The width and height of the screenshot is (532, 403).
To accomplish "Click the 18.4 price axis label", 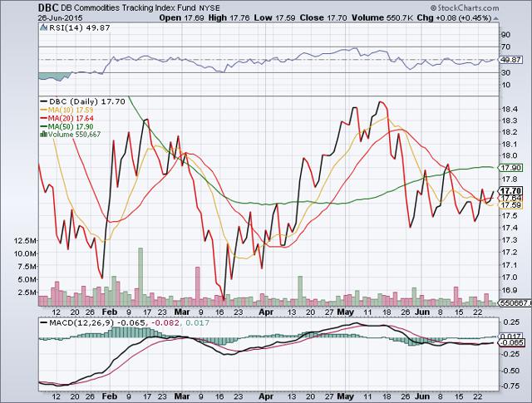I will click(509, 109).
